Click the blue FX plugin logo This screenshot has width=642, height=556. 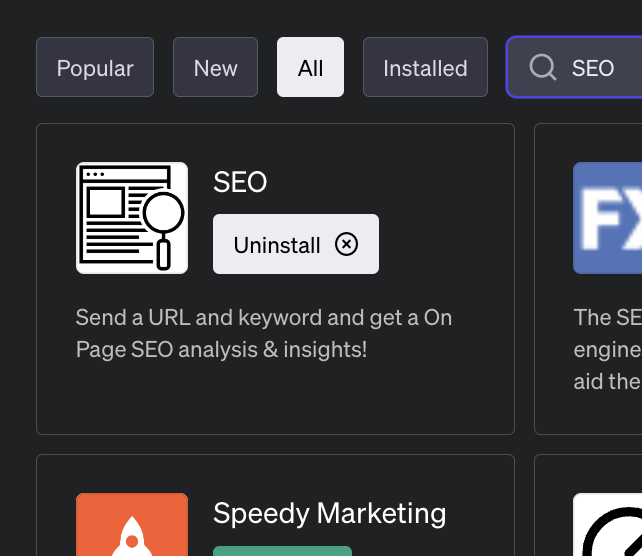point(608,218)
